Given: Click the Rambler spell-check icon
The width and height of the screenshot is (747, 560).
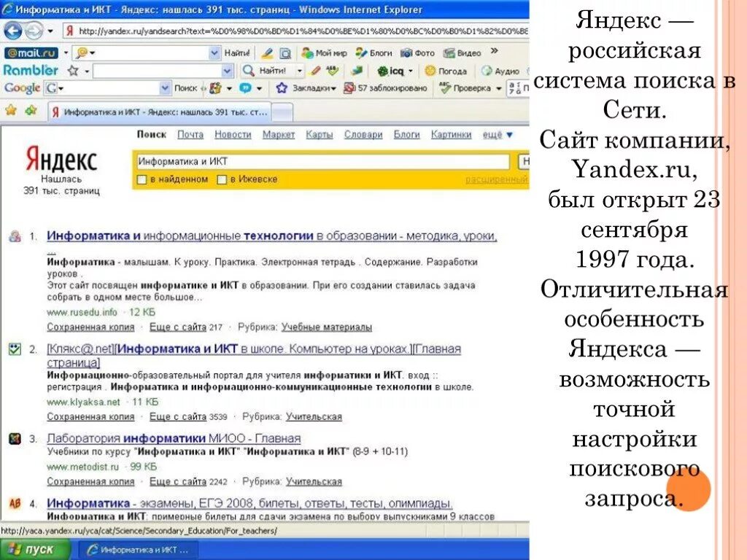Looking at the screenshot, I should coord(333,71).
